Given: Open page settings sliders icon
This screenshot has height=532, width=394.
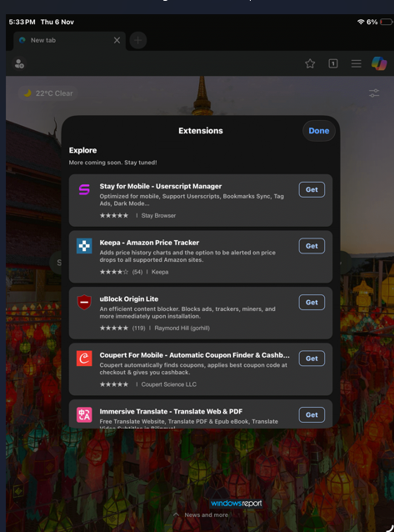Looking at the screenshot, I should (x=374, y=93).
